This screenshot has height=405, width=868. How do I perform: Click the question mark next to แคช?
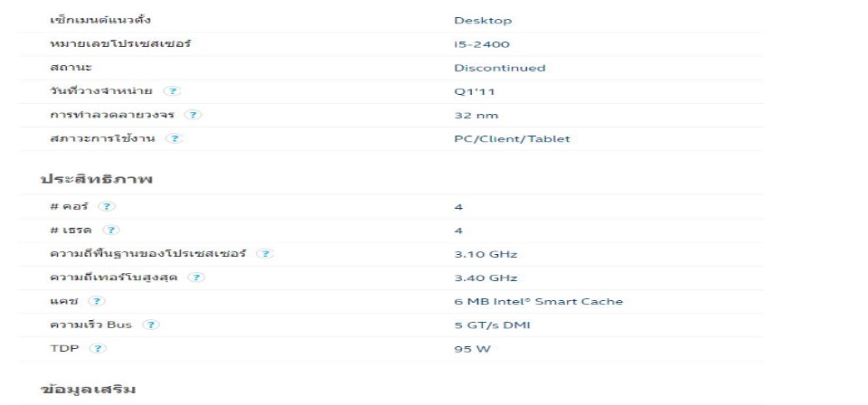tap(97, 301)
